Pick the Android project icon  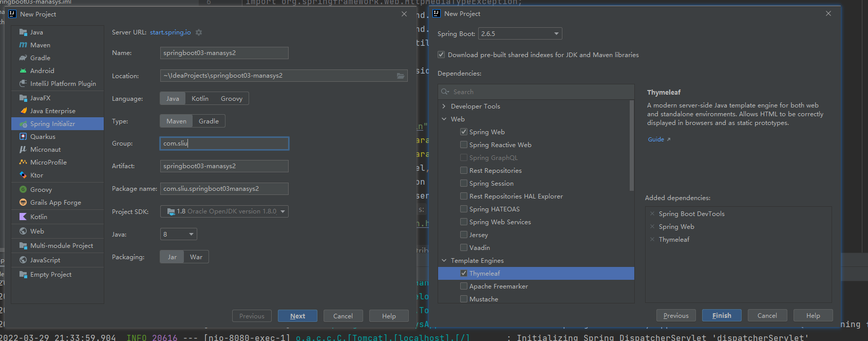click(x=23, y=70)
